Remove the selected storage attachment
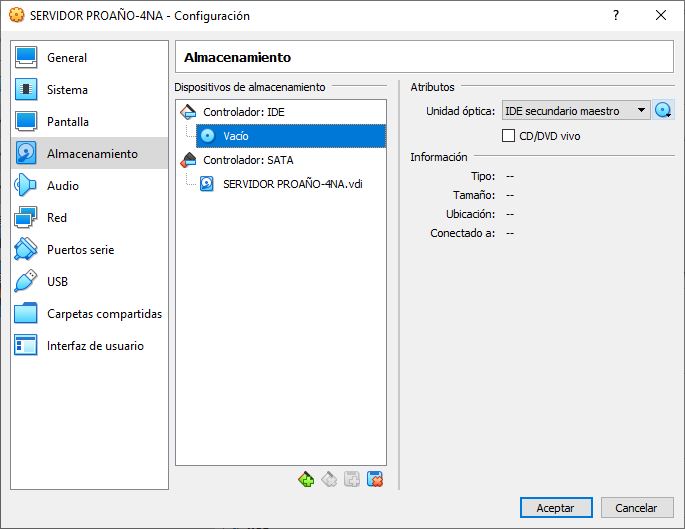This screenshot has width=685, height=529. click(x=375, y=480)
